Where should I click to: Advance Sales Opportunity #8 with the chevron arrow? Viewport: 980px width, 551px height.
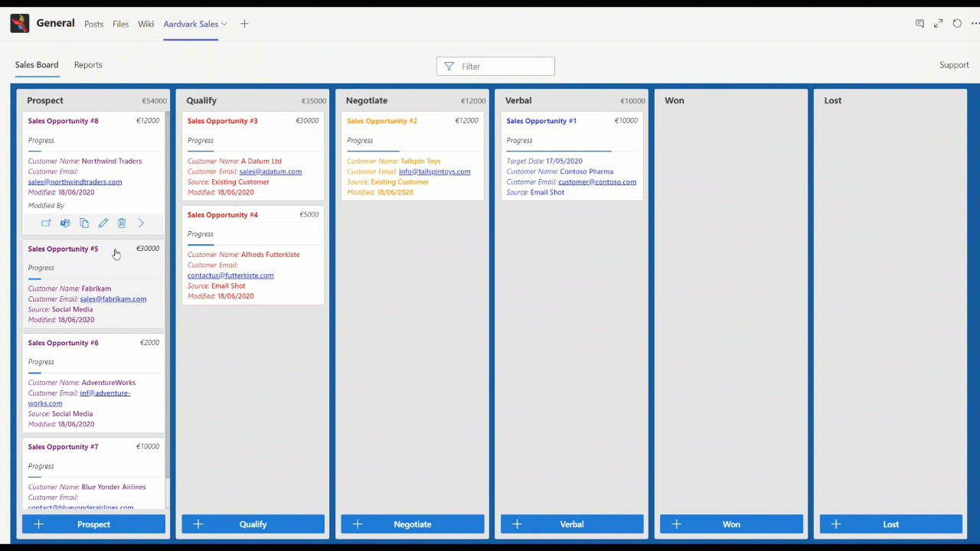[x=141, y=223]
